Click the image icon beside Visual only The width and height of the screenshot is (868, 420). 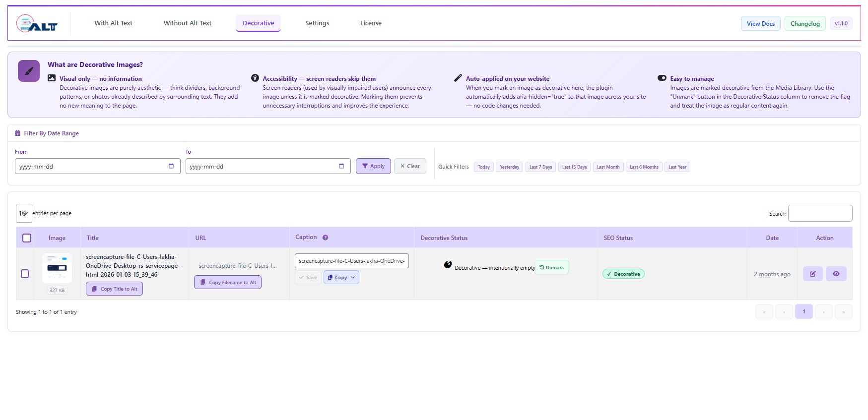coord(52,78)
